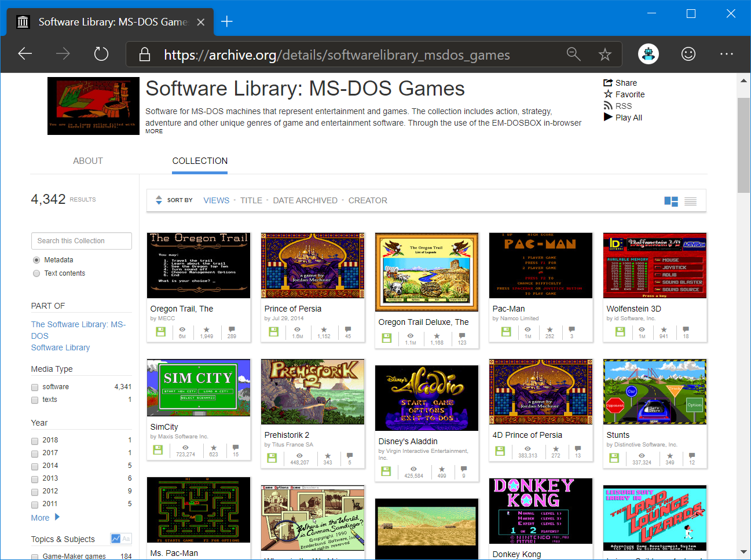Sort results by DATE ARCHIVED
Image resolution: width=751 pixels, height=560 pixels.
click(305, 200)
